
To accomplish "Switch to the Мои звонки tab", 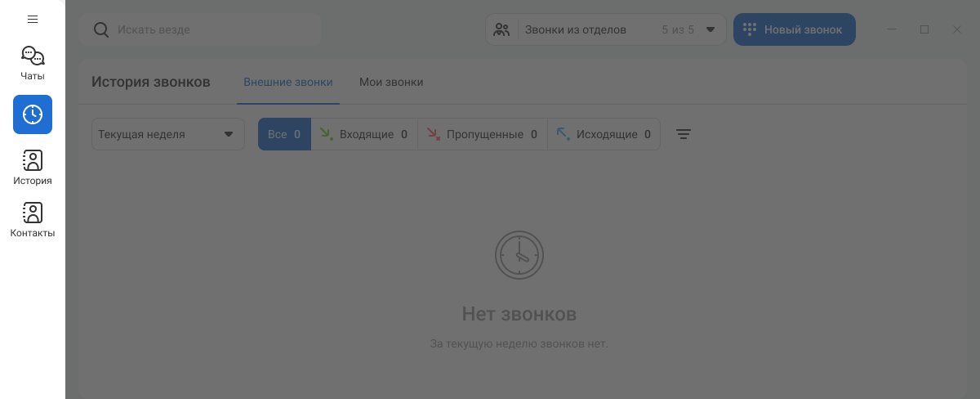I will tap(391, 82).
